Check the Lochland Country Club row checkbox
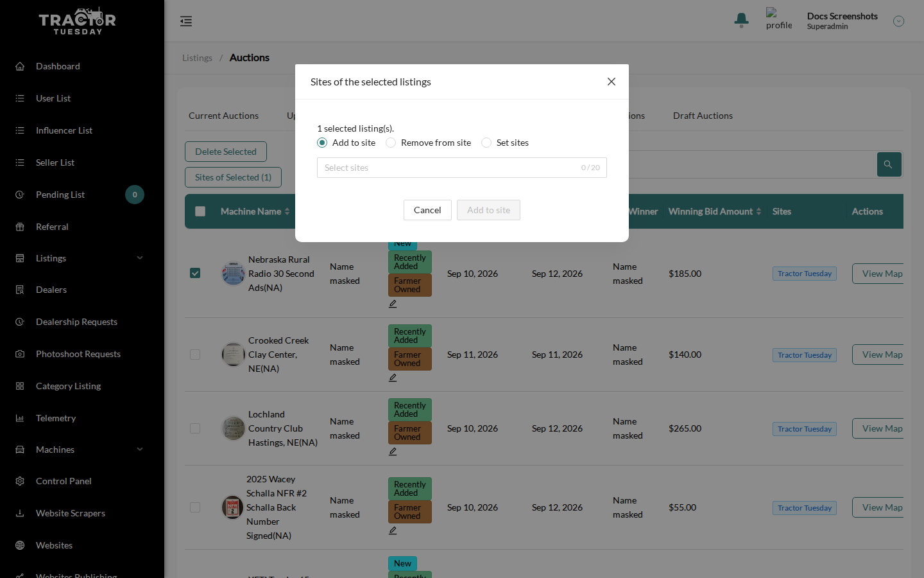 [195, 428]
